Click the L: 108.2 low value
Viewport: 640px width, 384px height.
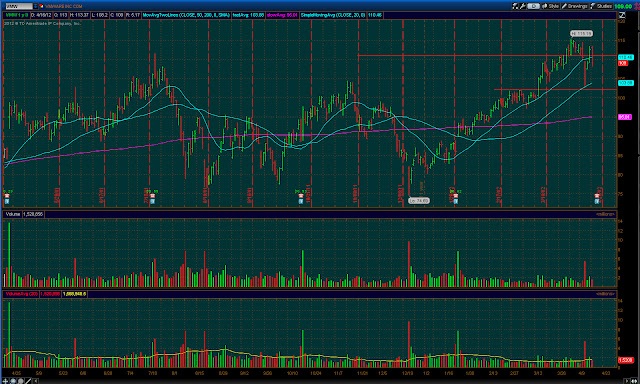coord(100,15)
